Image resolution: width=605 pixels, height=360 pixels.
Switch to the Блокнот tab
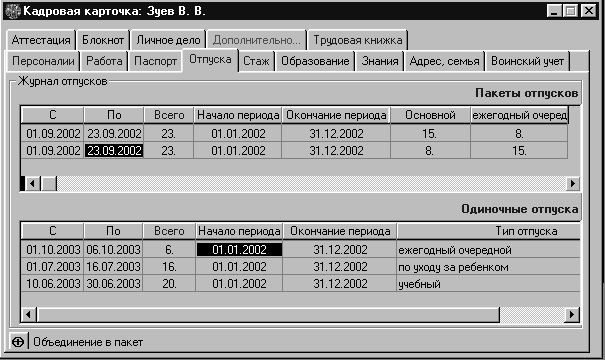103,40
